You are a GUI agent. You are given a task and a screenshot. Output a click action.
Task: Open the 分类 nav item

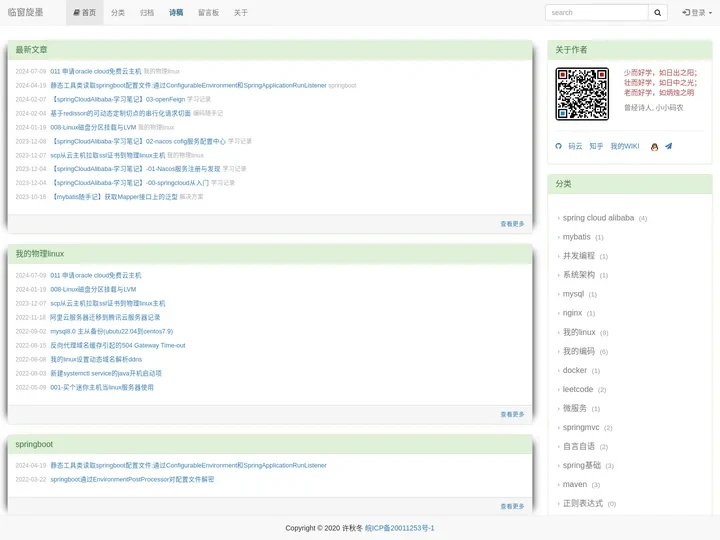pos(118,13)
